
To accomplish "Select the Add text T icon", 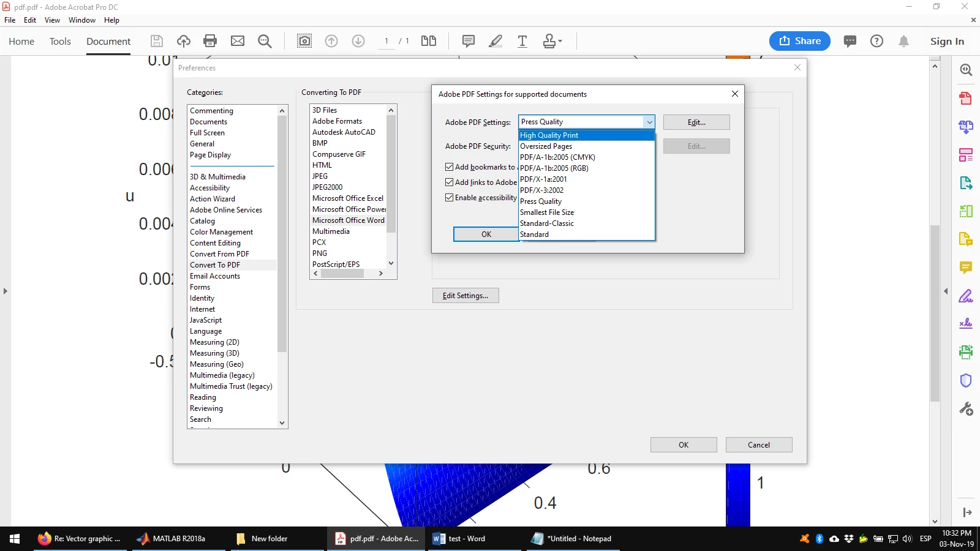I will pyautogui.click(x=522, y=41).
